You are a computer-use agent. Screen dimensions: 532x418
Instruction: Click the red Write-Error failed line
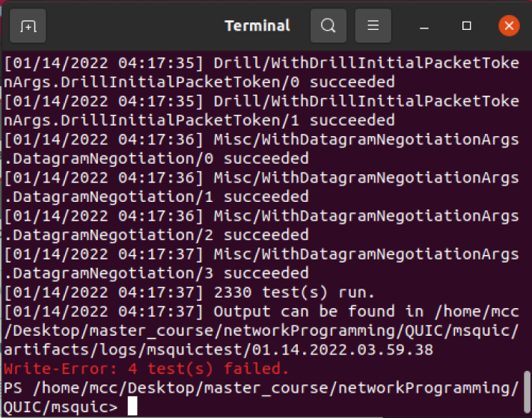(x=146, y=369)
